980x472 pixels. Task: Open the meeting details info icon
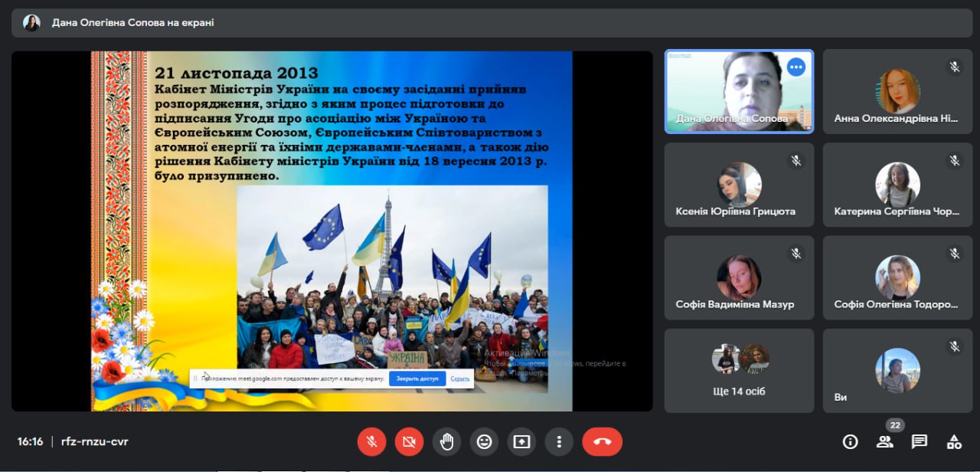tap(850, 441)
